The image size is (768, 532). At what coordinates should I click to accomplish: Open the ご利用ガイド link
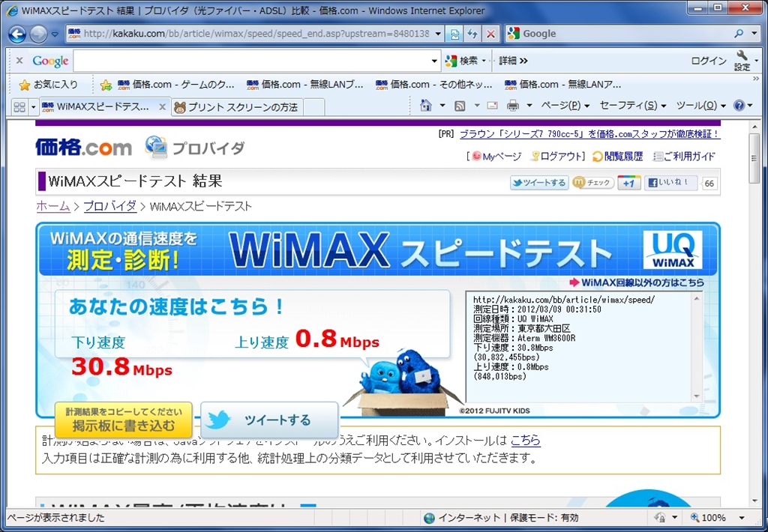pyautogui.click(x=684, y=157)
